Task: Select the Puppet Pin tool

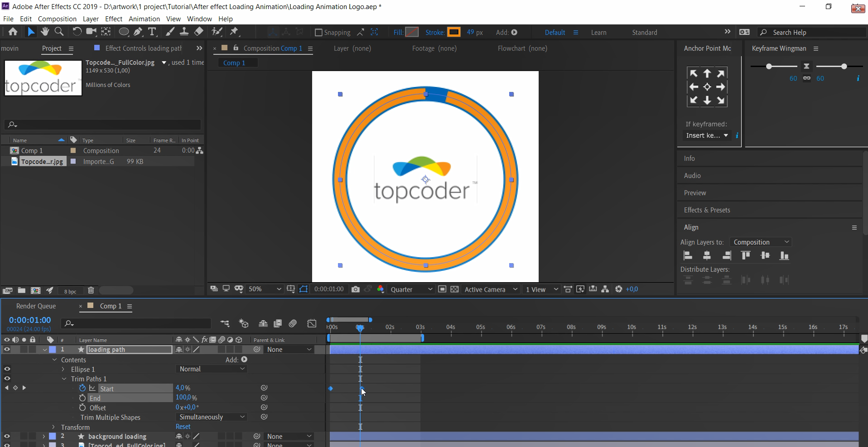Action: [234, 31]
